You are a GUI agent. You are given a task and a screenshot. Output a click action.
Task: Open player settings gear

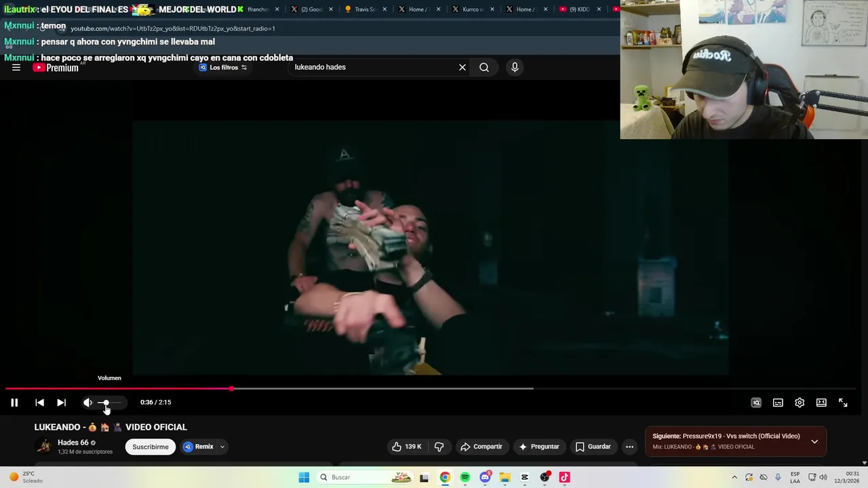pos(800,403)
